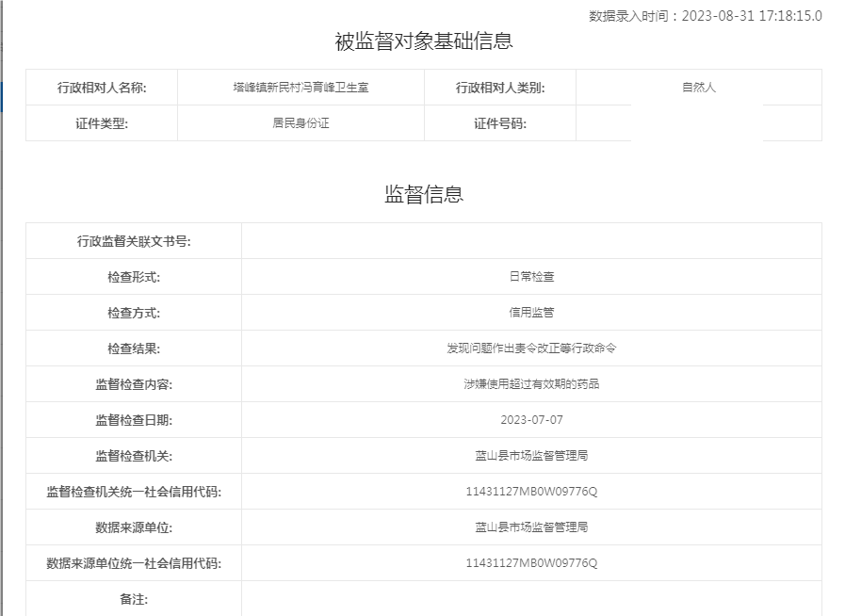Select the credit code in 数据来源单位统一社会信用代码 row
The image size is (845, 616).
(531, 563)
